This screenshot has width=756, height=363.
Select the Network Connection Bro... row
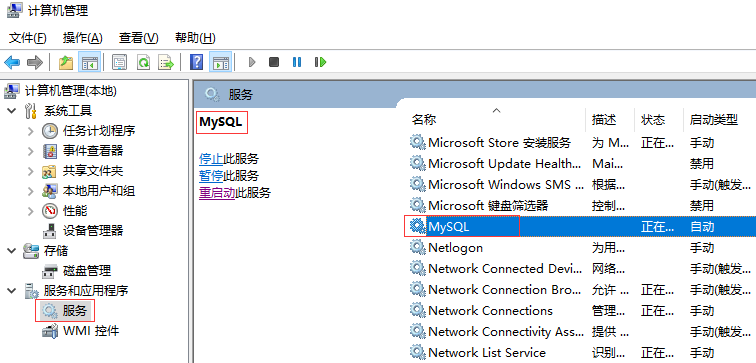[582, 290]
